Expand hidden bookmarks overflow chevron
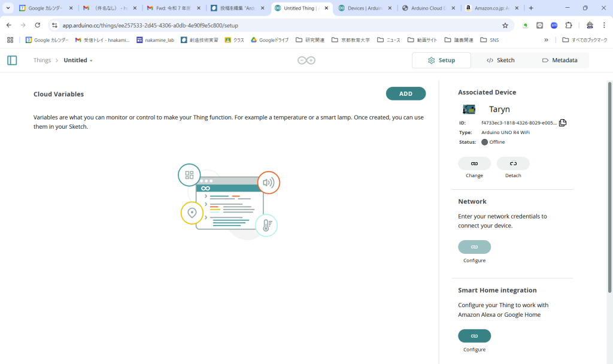 click(546, 40)
